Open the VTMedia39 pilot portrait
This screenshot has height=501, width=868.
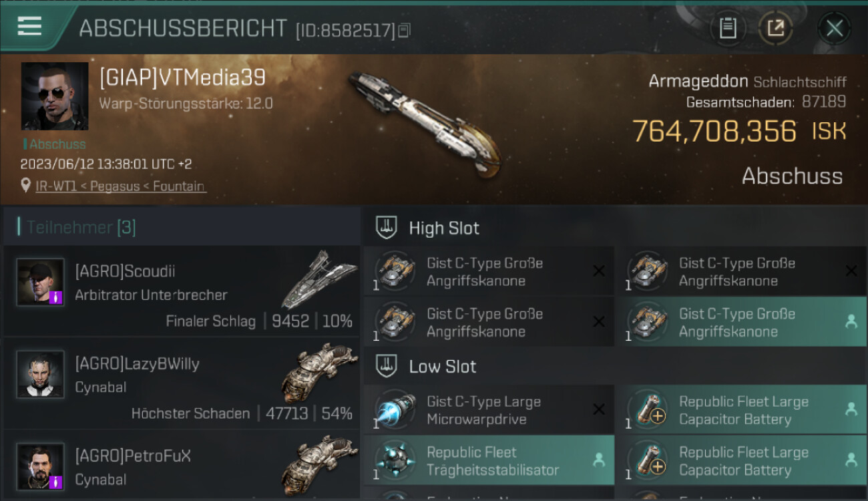point(55,96)
